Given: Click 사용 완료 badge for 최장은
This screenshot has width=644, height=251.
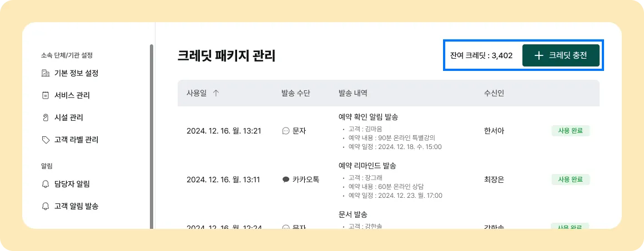Looking at the screenshot, I should click(x=571, y=179).
